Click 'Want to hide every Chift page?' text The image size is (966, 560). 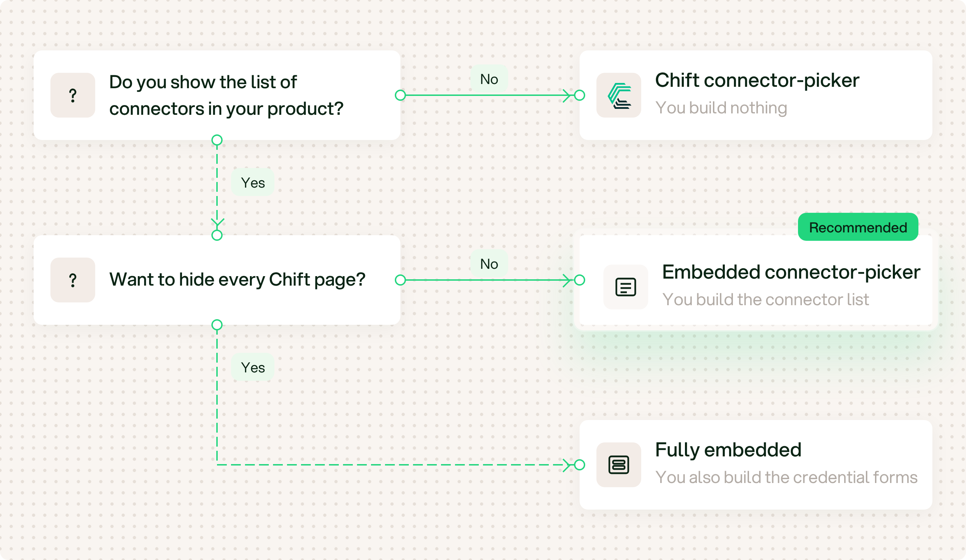[237, 279]
